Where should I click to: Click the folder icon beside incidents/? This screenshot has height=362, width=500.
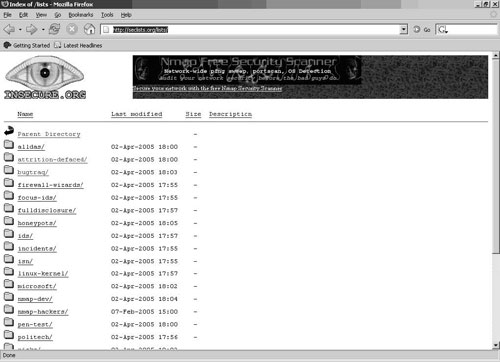[9, 246]
